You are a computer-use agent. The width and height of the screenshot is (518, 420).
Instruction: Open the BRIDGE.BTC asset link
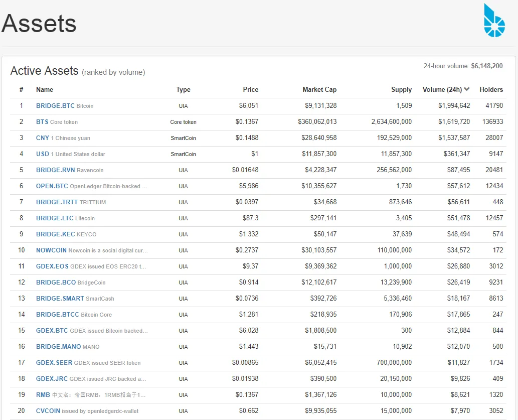pyautogui.click(x=55, y=106)
